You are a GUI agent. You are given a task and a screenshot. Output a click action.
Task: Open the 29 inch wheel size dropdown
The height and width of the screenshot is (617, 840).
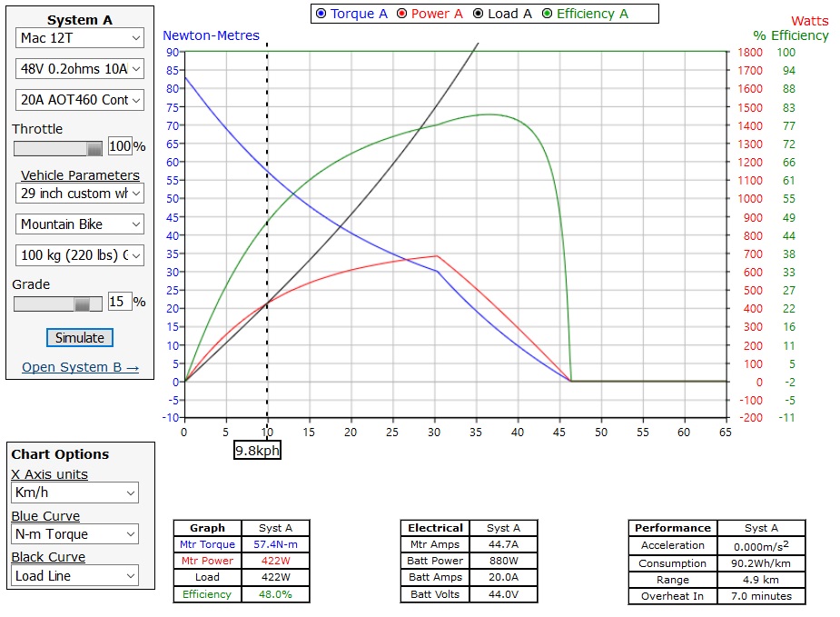[80, 194]
